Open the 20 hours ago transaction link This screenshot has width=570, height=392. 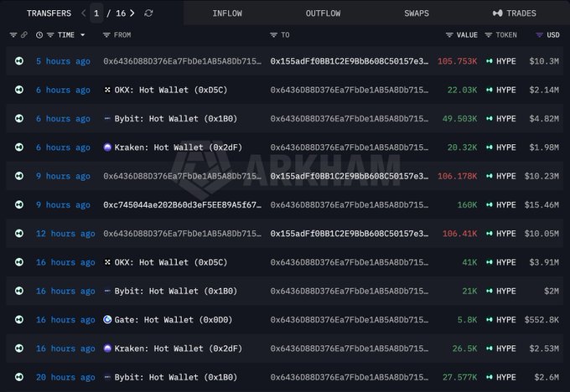click(x=65, y=377)
